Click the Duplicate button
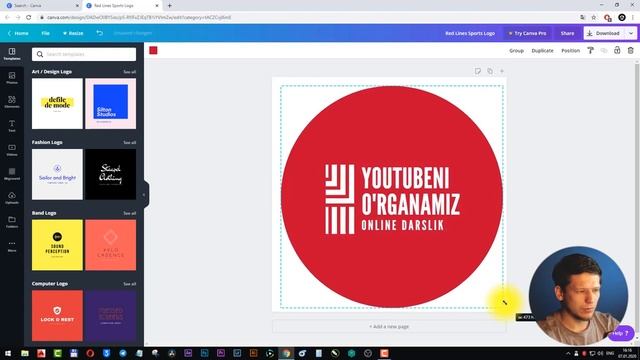This screenshot has width=640, height=360. [x=542, y=51]
